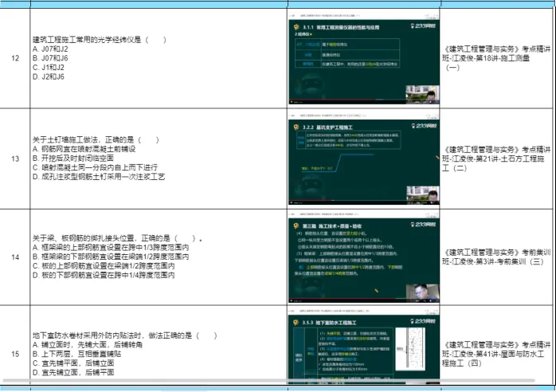
Task: Click option D. J2和J6 in question 12
Action: [49, 77]
